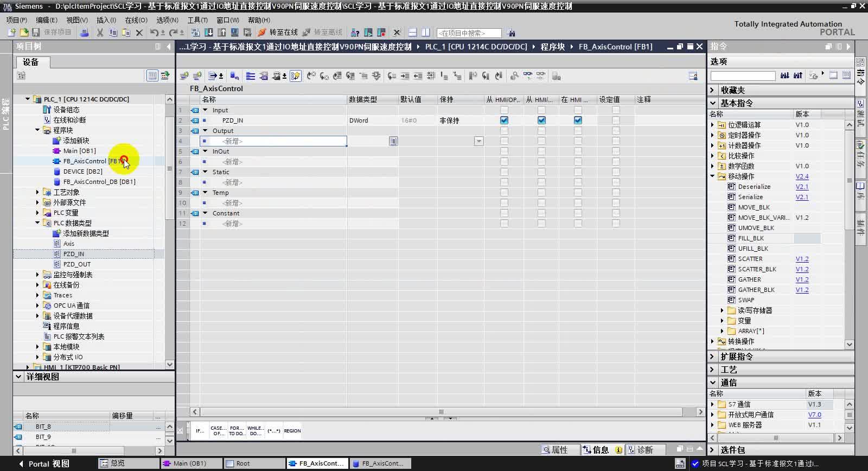Select the PZD_OUT data type in the tree
This screenshot has height=471, width=868.
[x=77, y=264]
